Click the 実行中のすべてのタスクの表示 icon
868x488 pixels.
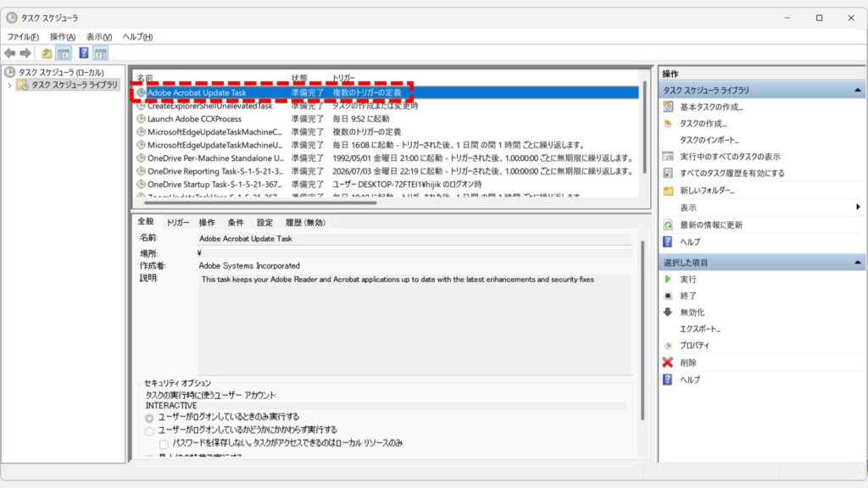668,157
